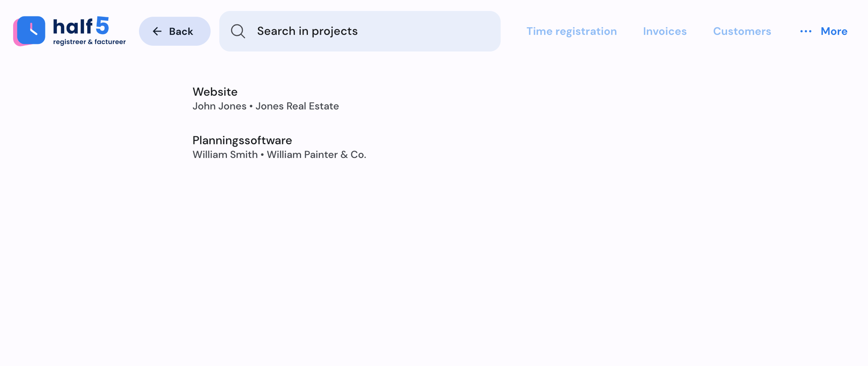Open the Time registration section
The height and width of the screenshot is (366, 868).
572,31
